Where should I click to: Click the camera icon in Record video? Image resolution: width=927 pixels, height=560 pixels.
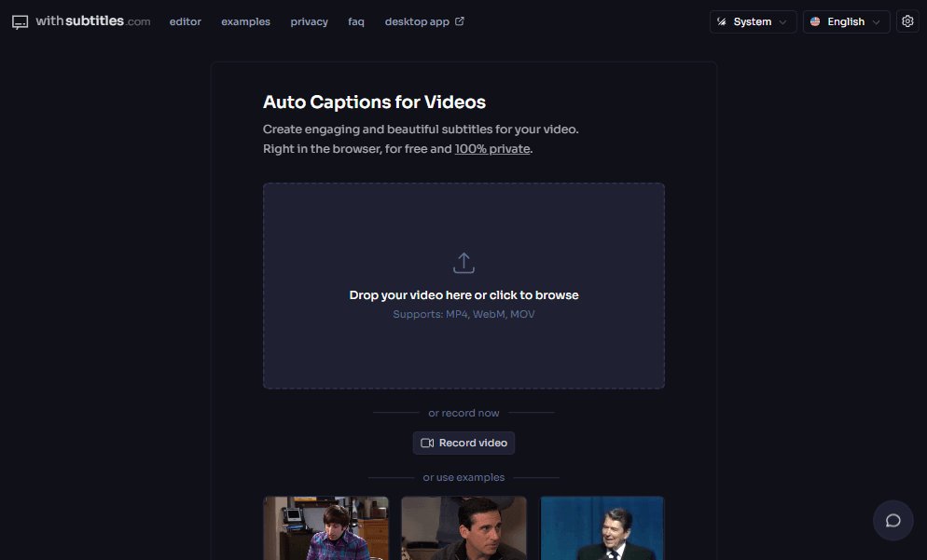427,443
